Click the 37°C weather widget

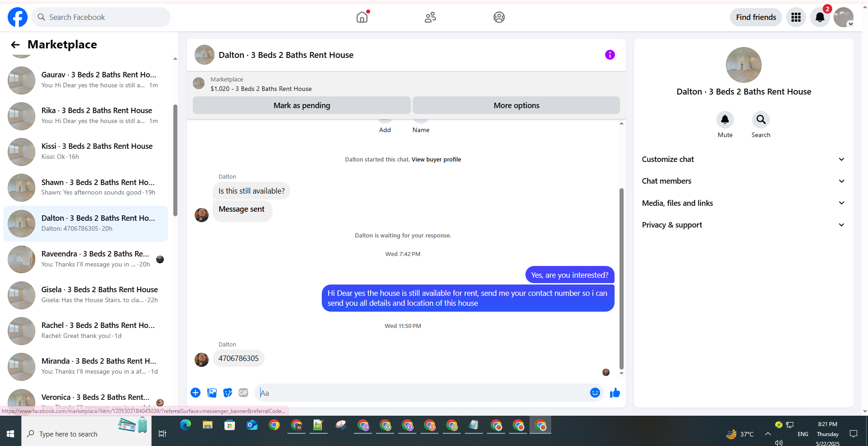[740, 434]
